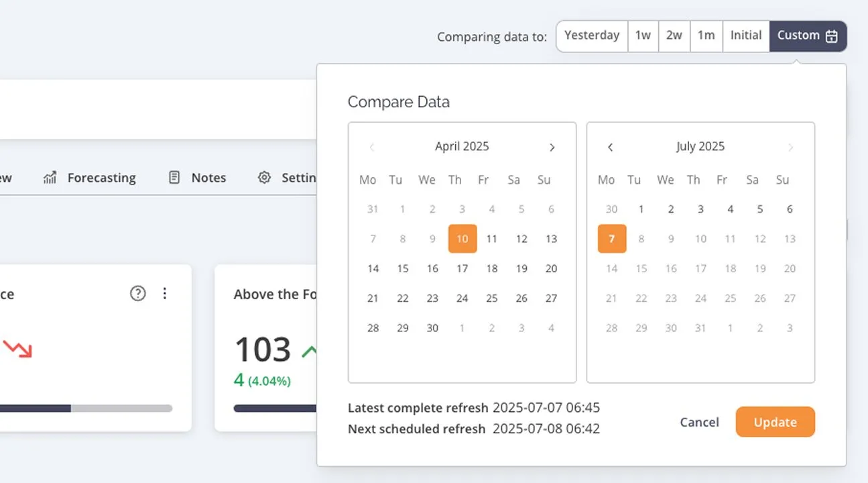868x483 pixels.
Task: Click the Update button
Action: tap(775, 422)
